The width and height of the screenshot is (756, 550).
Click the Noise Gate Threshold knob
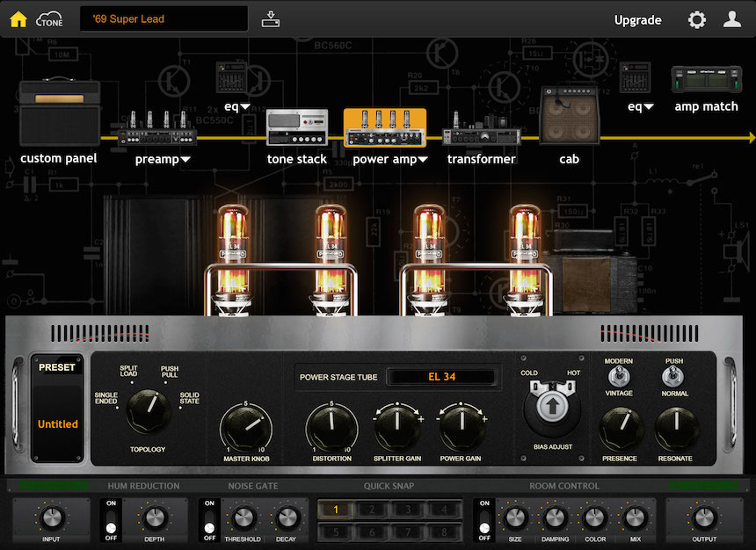point(243,518)
